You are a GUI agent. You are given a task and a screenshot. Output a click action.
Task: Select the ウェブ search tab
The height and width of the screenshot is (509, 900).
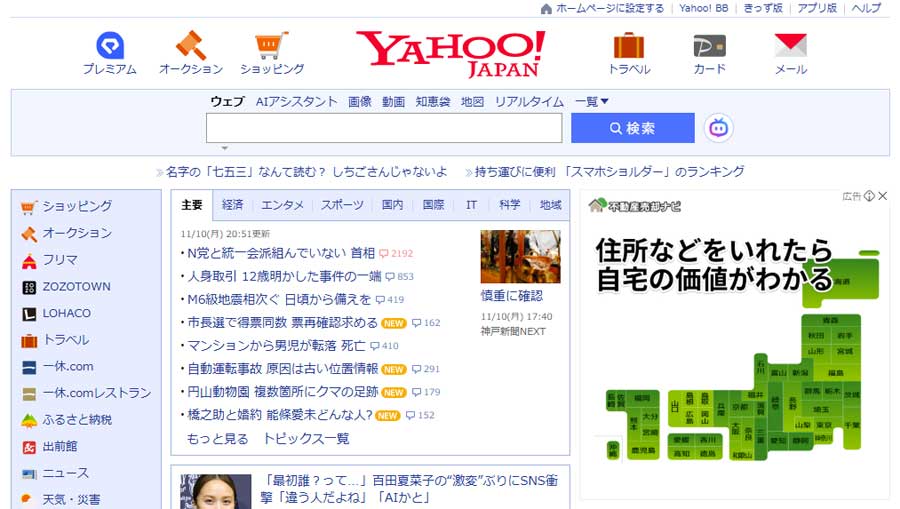227,102
